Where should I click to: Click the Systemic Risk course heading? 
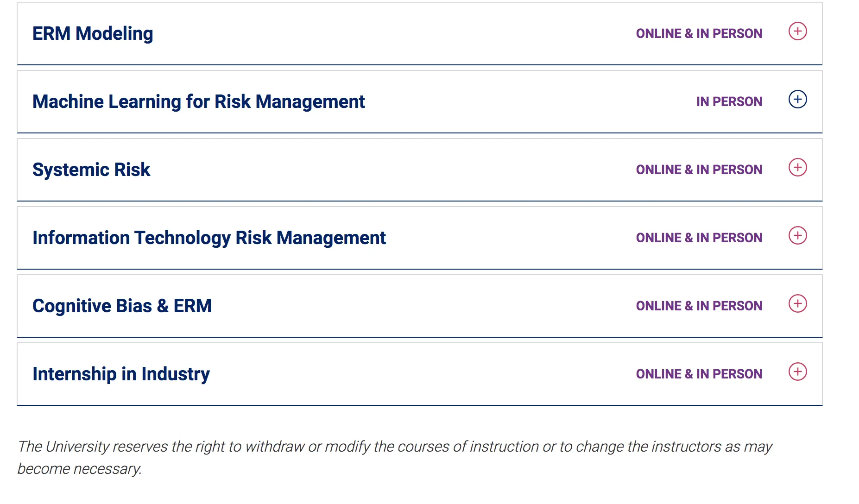pos(91,170)
